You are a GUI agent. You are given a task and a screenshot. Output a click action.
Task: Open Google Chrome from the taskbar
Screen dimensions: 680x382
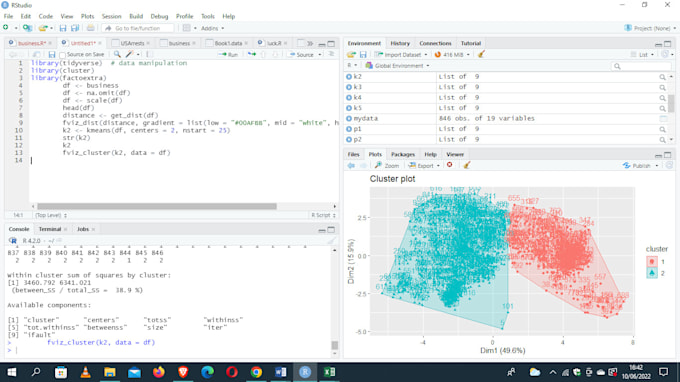[x=256, y=372]
